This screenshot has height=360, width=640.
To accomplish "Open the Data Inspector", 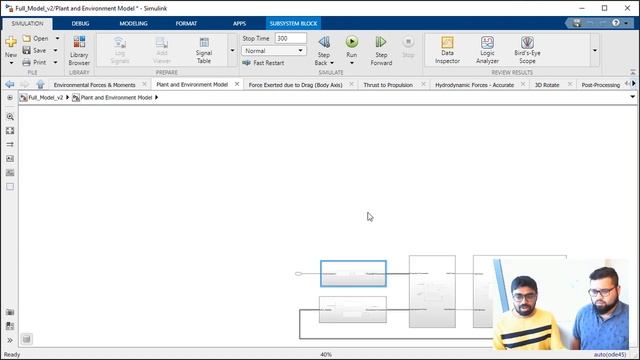I will point(447,50).
